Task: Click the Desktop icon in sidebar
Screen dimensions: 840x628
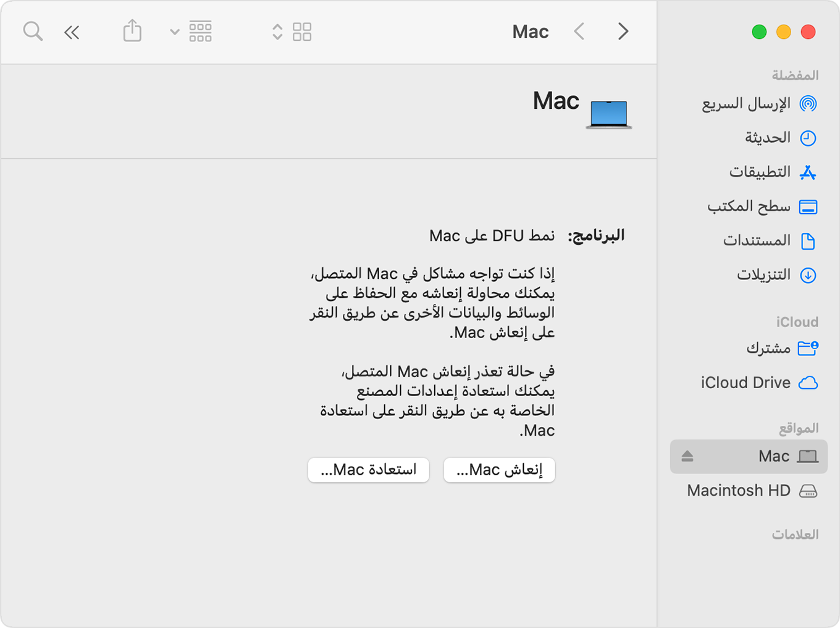Action: point(808,206)
